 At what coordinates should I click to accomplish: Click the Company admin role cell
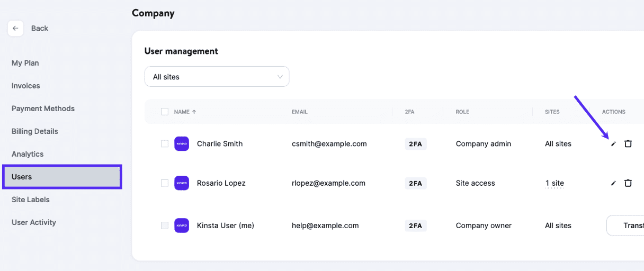coord(484,143)
